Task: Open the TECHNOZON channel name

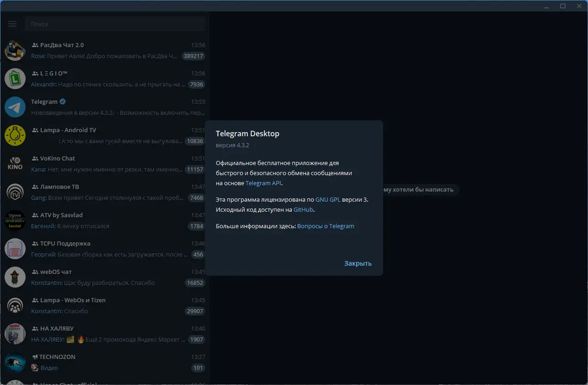Action: pyautogui.click(x=57, y=357)
